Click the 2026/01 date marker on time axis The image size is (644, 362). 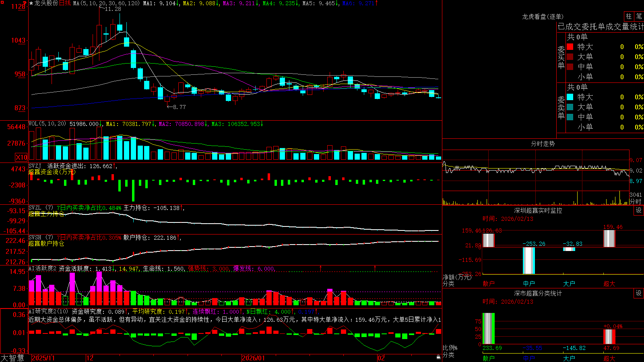[254, 358]
